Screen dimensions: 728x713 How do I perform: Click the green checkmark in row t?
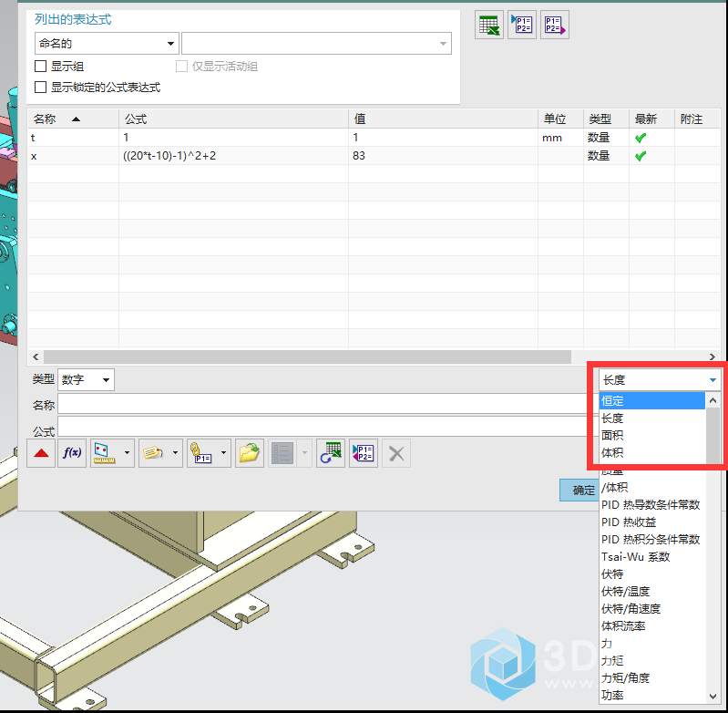click(x=641, y=138)
